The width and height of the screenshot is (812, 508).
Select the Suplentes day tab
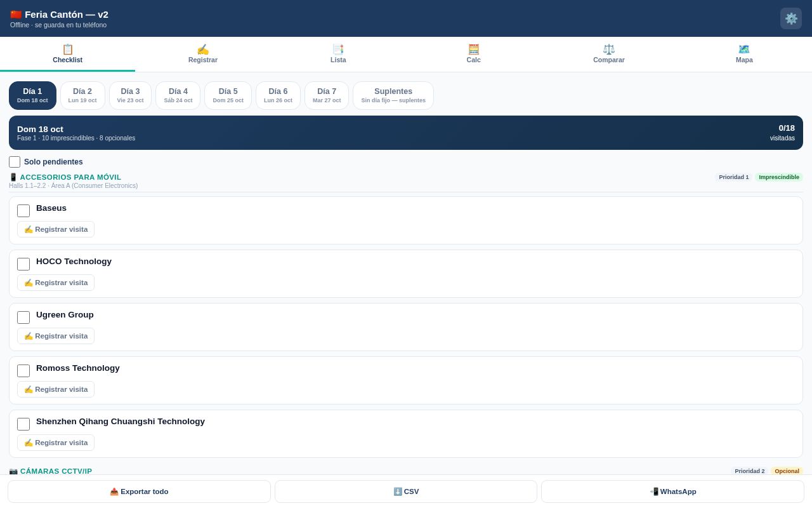click(x=393, y=95)
